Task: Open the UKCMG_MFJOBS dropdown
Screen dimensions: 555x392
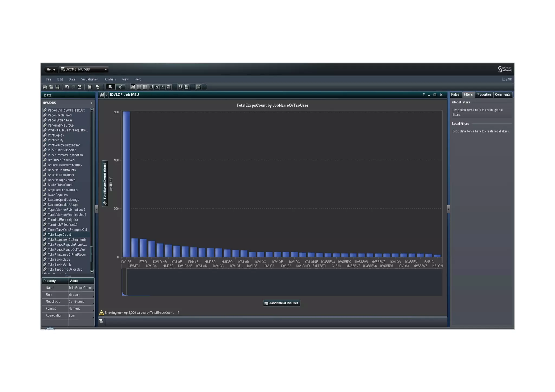Action: [x=106, y=70]
